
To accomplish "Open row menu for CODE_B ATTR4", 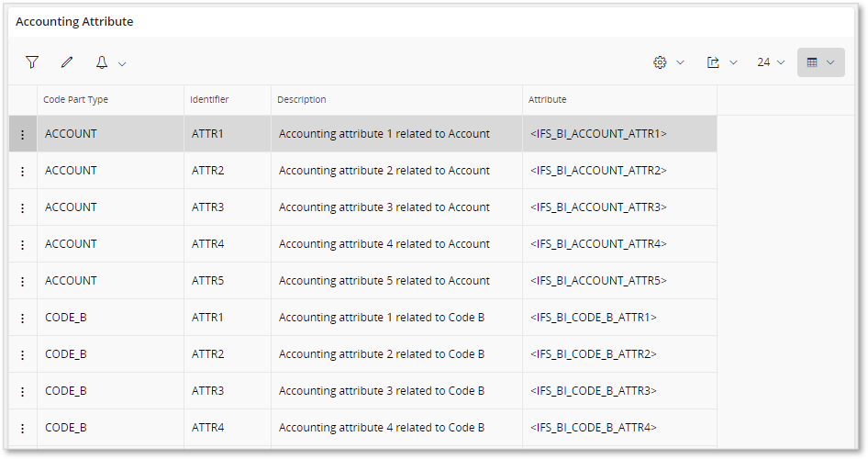I will (23, 428).
